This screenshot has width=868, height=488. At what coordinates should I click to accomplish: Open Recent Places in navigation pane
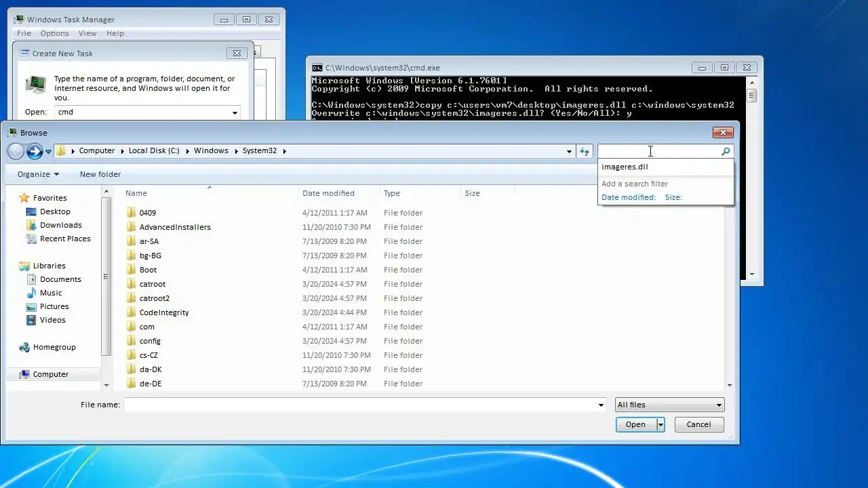65,239
